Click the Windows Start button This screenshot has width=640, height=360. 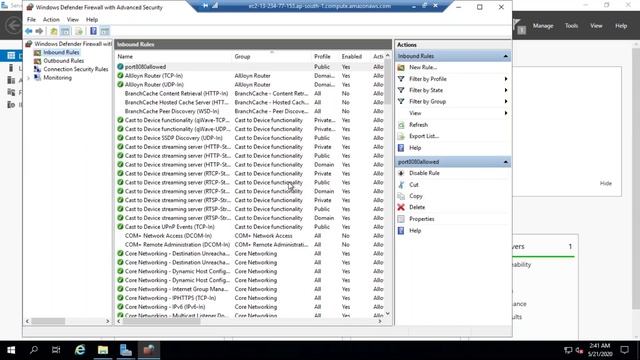[x=11, y=350]
